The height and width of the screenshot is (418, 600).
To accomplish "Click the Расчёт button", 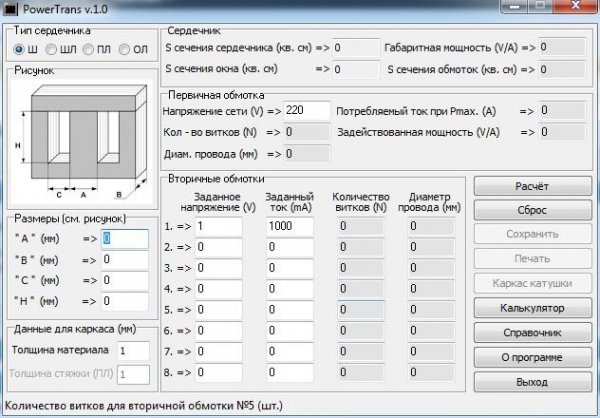I will coord(533,186).
